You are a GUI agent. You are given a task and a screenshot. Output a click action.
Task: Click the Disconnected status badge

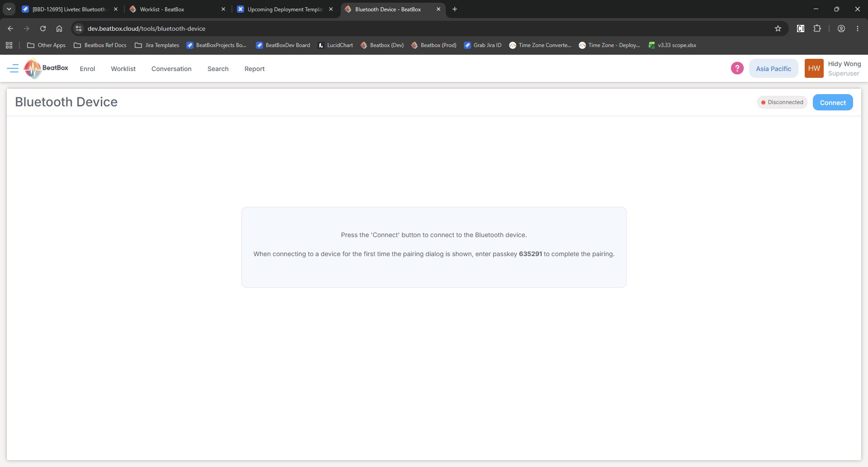coord(782,102)
